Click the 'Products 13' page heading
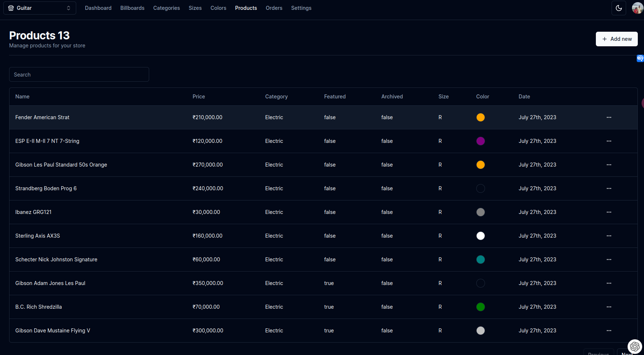 [39, 35]
